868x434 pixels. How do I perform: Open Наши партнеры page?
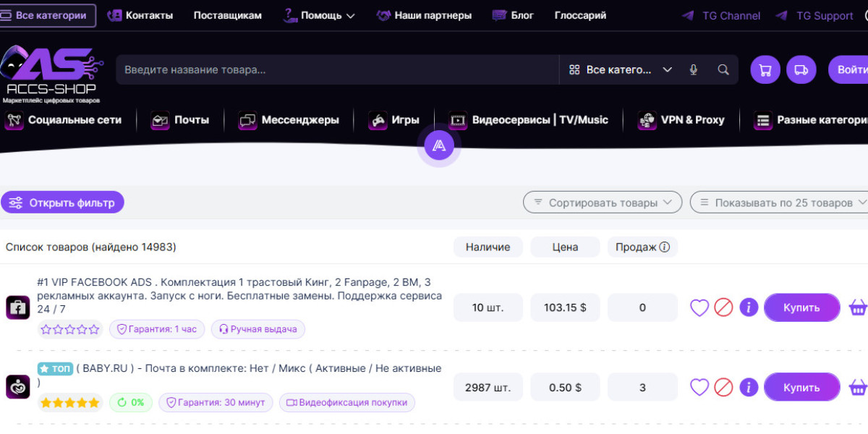pos(424,15)
